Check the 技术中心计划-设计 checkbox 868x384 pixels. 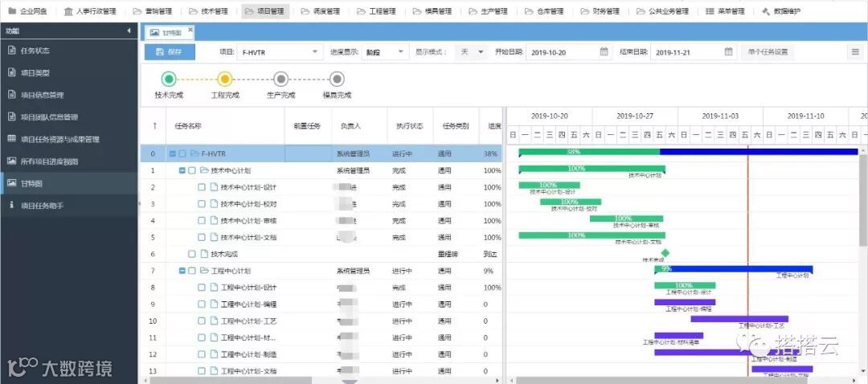coord(202,187)
